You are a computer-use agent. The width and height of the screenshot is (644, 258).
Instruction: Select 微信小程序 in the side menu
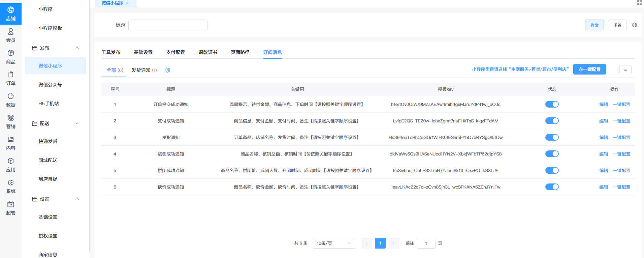[x=55, y=66]
